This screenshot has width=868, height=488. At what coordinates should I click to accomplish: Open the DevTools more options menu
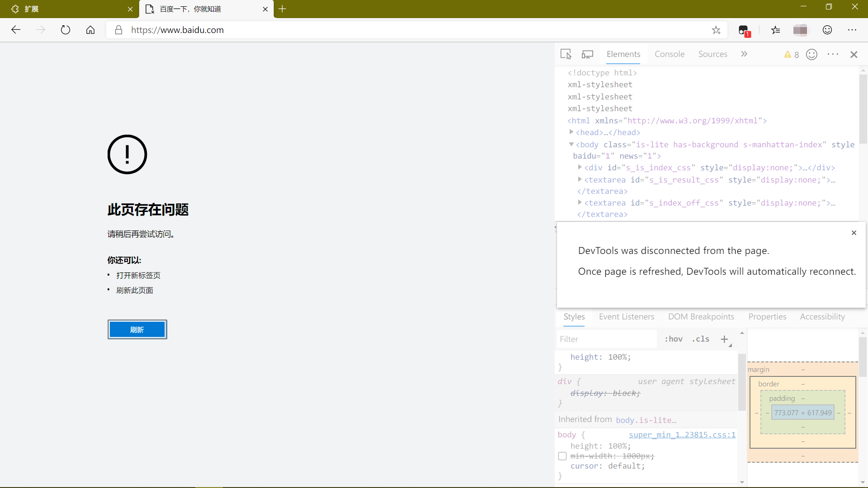[x=833, y=54]
